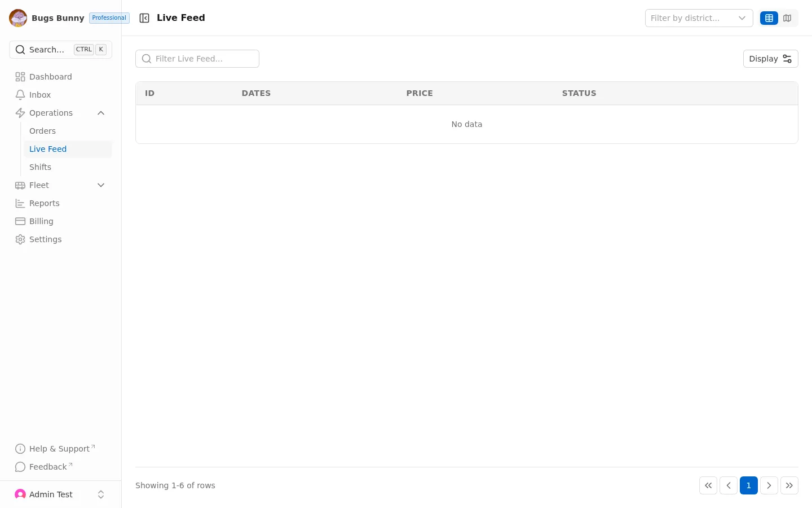Go to next page
The image size is (812, 508).
tap(769, 485)
